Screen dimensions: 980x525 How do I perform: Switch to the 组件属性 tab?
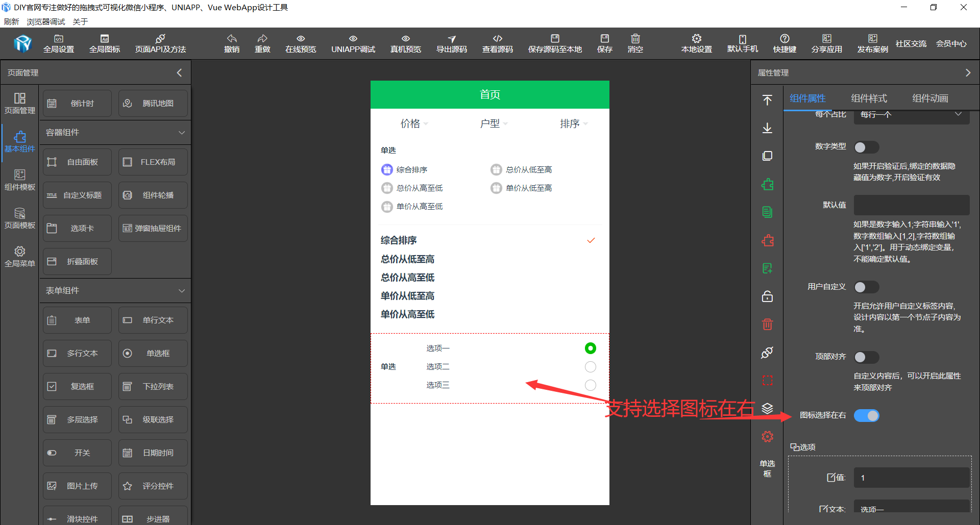click(x=807, y=98)
